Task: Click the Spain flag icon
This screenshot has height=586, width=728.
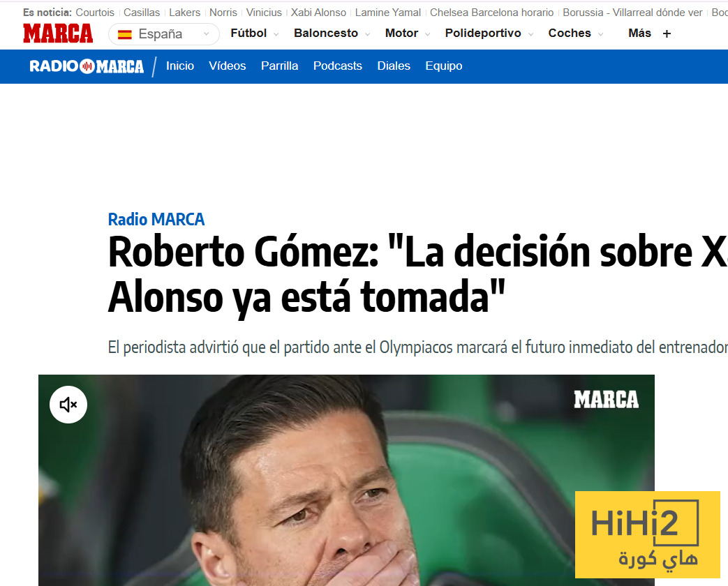Action: pos(125,34)
